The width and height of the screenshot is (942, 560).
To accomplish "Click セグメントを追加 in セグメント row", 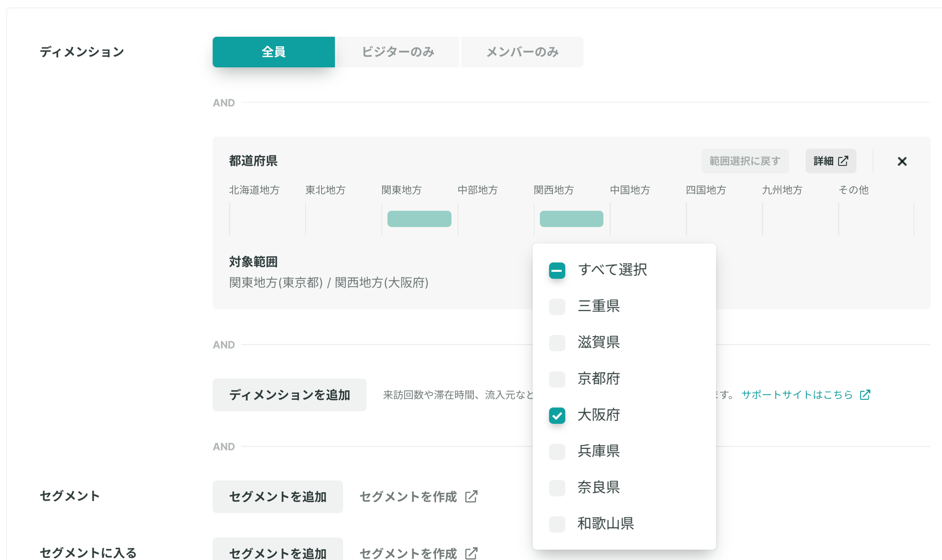I will point(278,496).
